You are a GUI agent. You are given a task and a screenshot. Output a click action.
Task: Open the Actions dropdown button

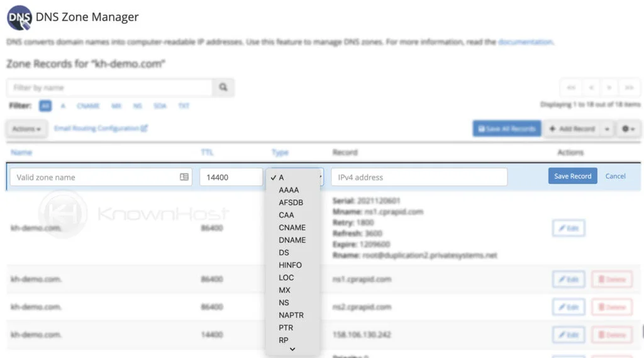coord(26,128)
